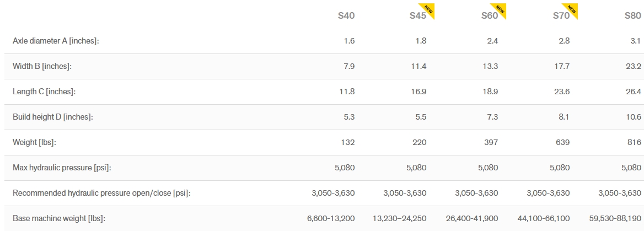Select the S45 model heading text

click(417, 16)
